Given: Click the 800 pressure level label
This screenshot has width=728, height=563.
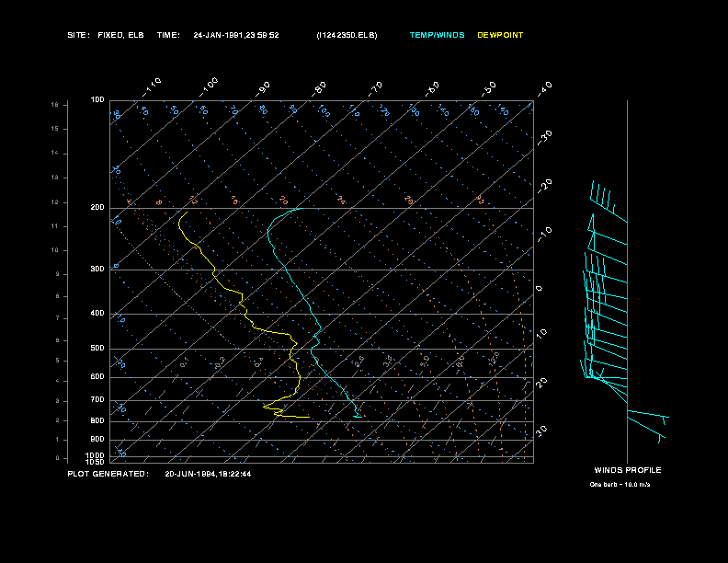Looking at the screenshot, I should [x=97, y=420].
